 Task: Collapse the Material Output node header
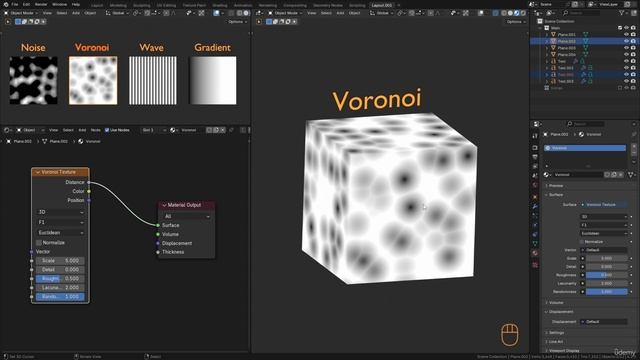pos(164,205)
